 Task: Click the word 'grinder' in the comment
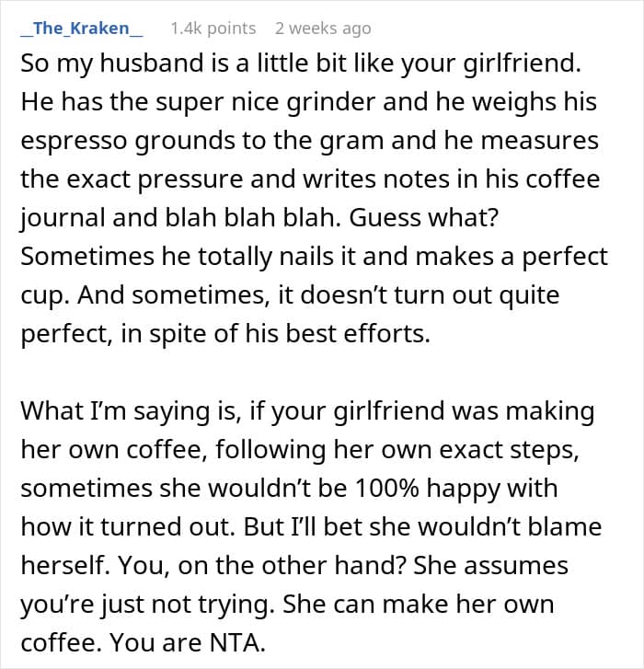click(330, 102)
